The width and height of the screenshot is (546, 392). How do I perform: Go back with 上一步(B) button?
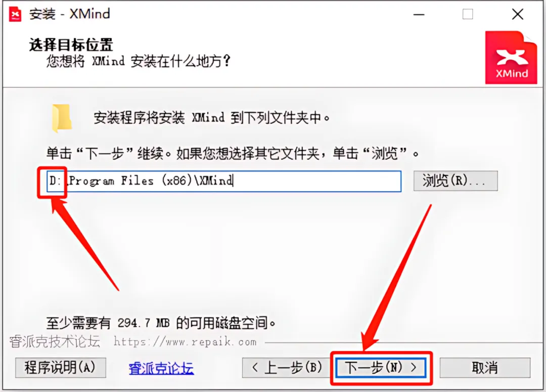[x=286, y=368]
